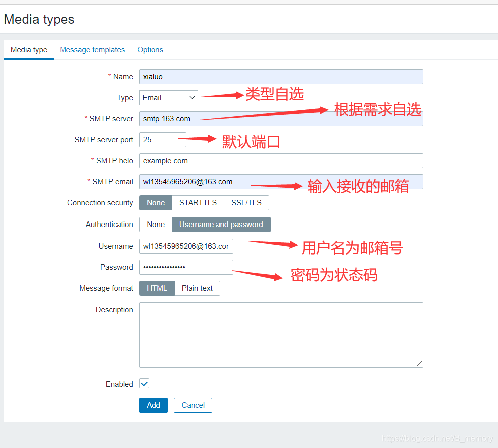Select HTML message format
This screenshot has width=498, height=448.
tap(157, 288)
